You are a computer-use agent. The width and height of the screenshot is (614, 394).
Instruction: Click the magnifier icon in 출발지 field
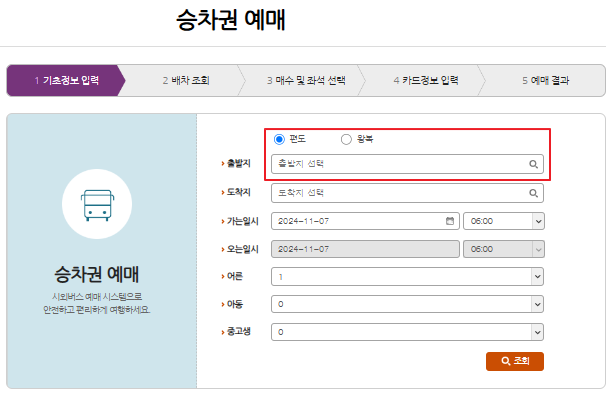[533, 164]
